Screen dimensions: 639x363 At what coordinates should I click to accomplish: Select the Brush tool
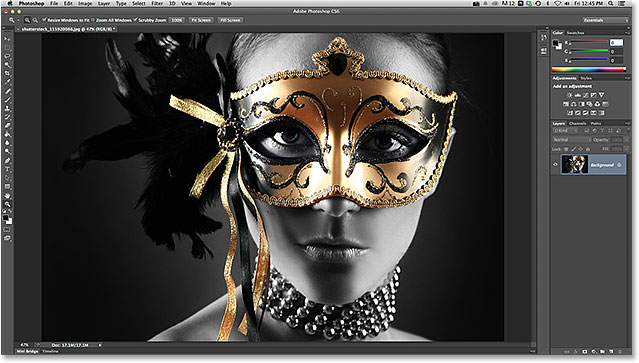pyautogui.click(x=7, y=99)
